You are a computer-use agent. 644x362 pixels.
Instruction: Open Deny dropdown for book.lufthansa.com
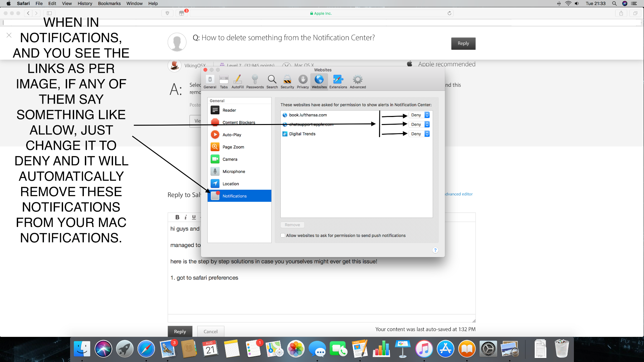(x=419, y=115)
